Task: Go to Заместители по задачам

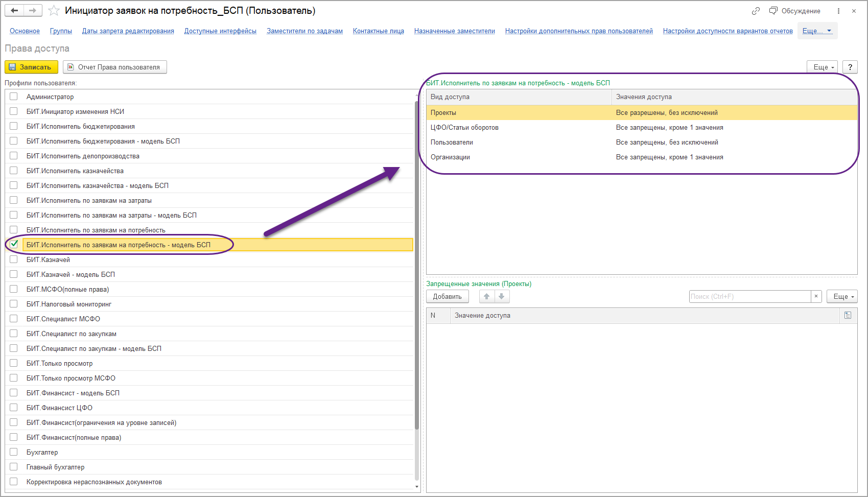Action: tap(304, 31)
